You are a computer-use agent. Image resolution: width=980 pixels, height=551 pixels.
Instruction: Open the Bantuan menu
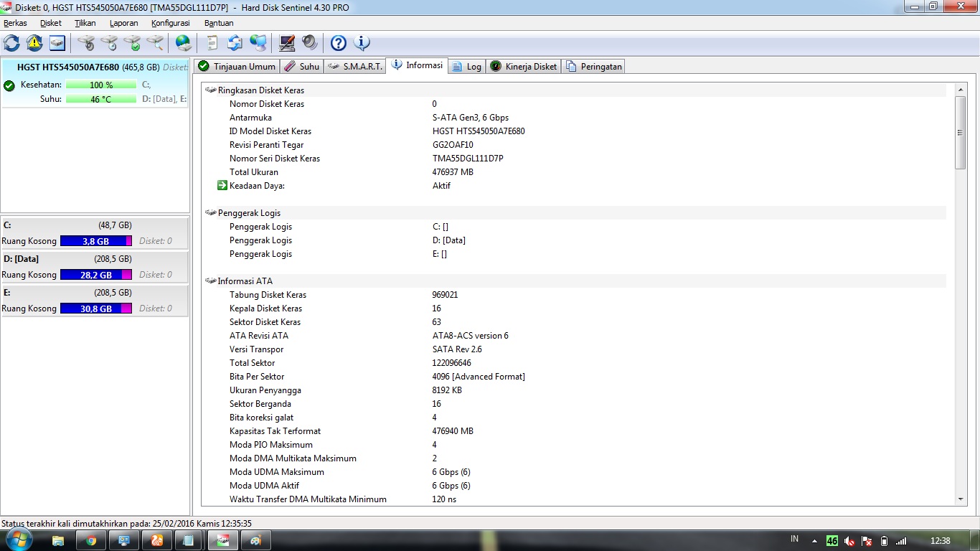pyautogui.click(x=219, y=23)
